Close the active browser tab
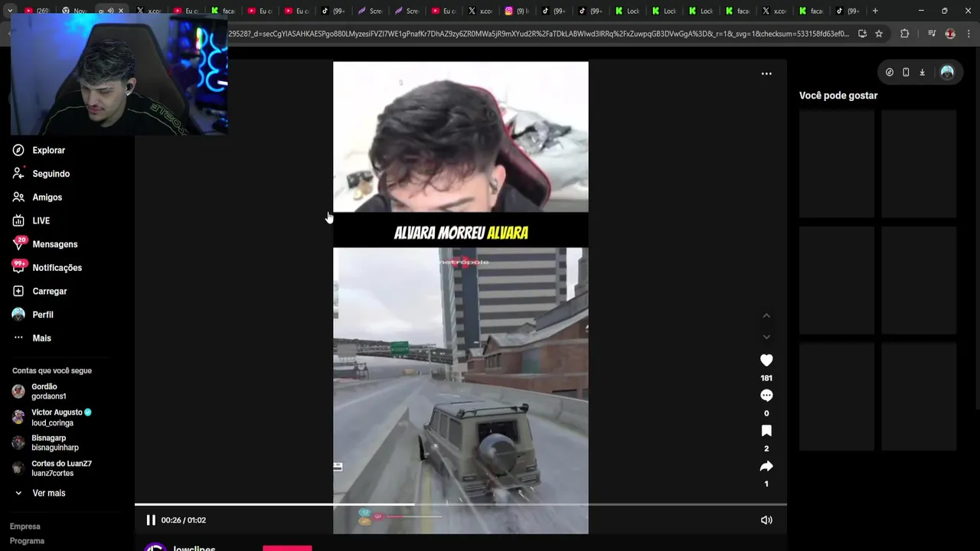980x551 pixels. tap(120, 11)
